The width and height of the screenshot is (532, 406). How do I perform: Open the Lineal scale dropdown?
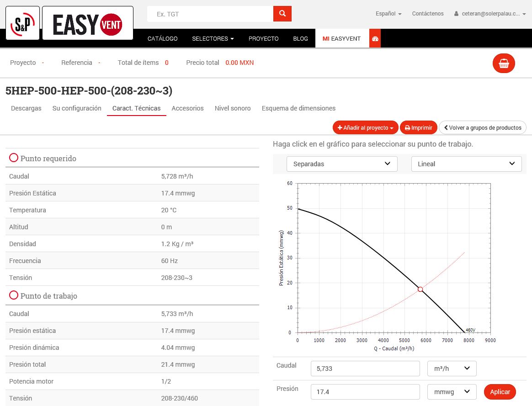click(x=466, y=164)
